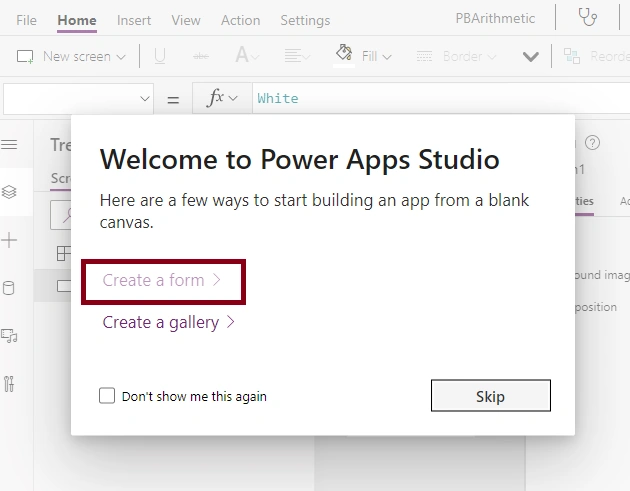Click the Fill paint bucket icon
The width and height of the screenshot is (630, 491).
[344, 53]
